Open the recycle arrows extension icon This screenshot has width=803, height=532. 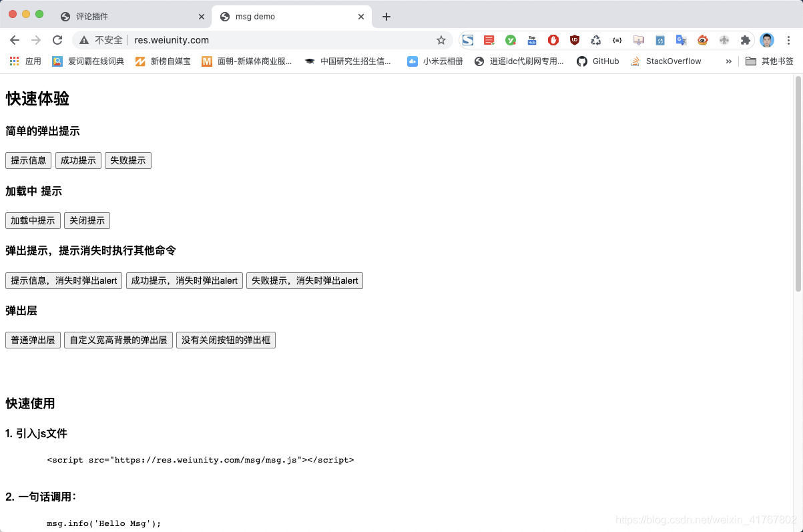[x=596, y=40]
